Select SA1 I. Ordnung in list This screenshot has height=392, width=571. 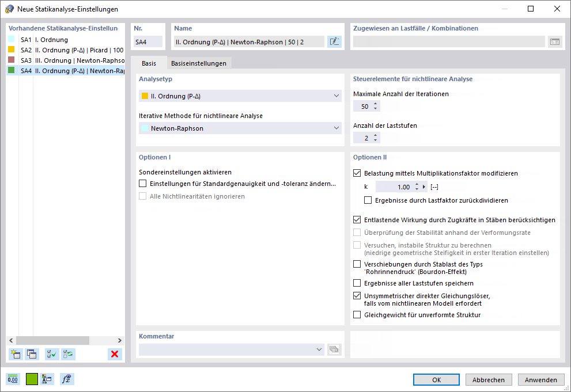[x=51, y=40]
